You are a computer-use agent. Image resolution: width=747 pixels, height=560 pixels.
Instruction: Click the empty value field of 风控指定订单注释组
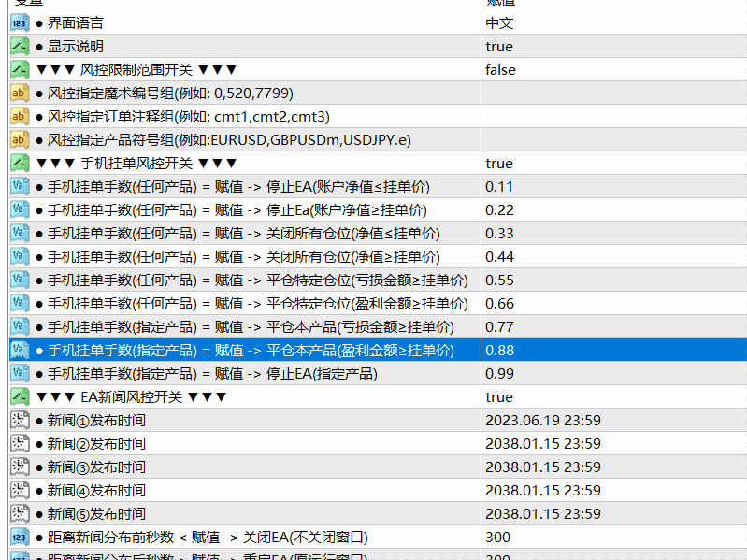click(x=614, y=116)
